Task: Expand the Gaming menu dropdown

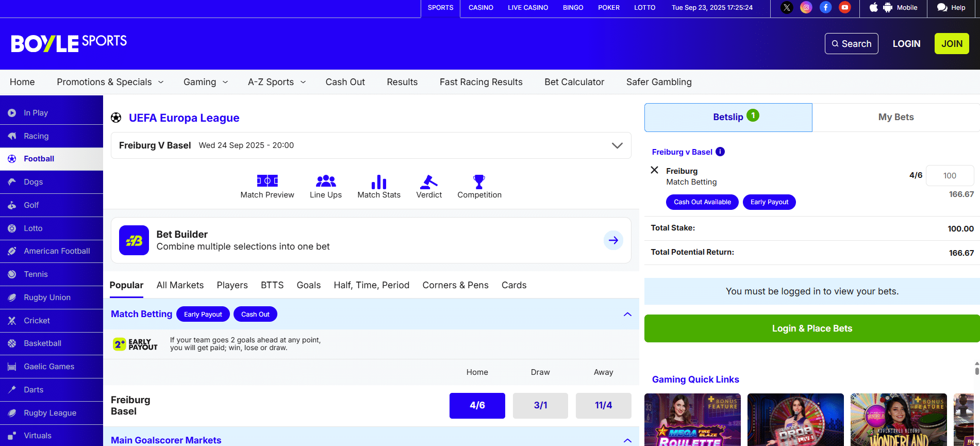Action: [225, 82]
